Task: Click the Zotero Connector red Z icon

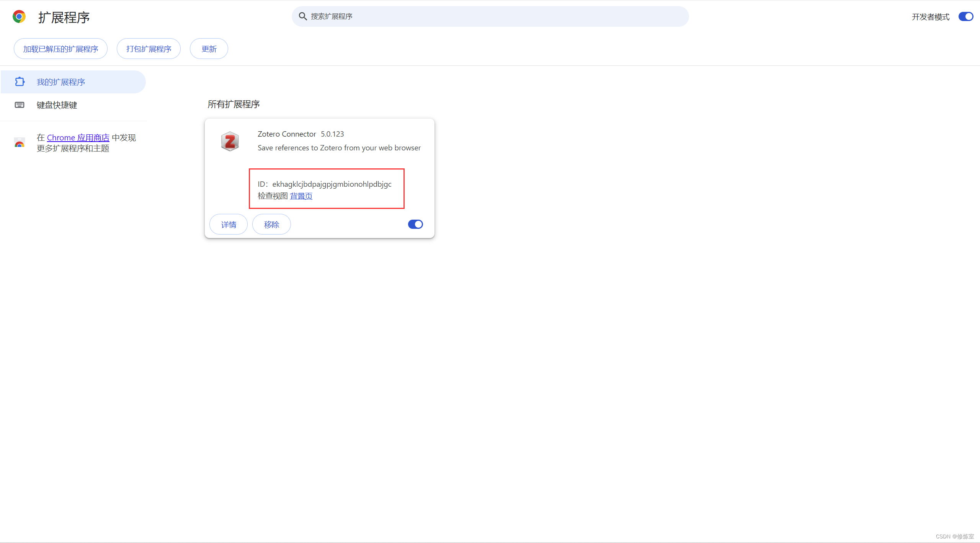Action: 230,141
